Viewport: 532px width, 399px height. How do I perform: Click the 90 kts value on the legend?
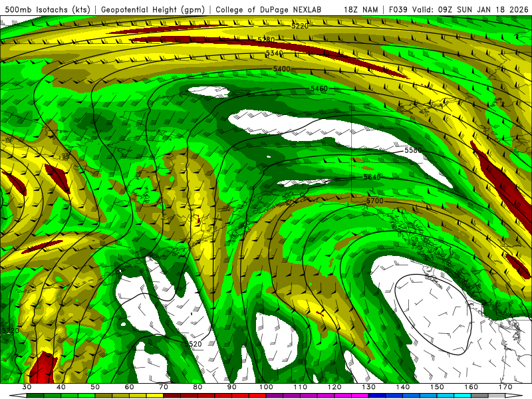point(231,387)
